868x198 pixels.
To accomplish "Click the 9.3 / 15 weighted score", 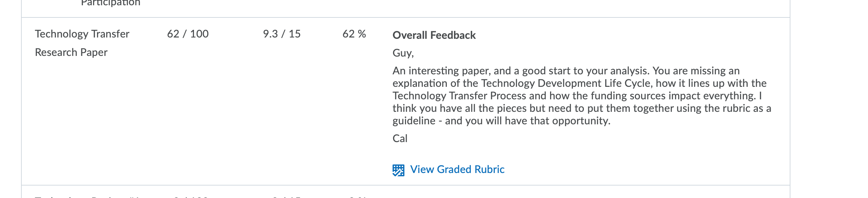I will 282,34.
